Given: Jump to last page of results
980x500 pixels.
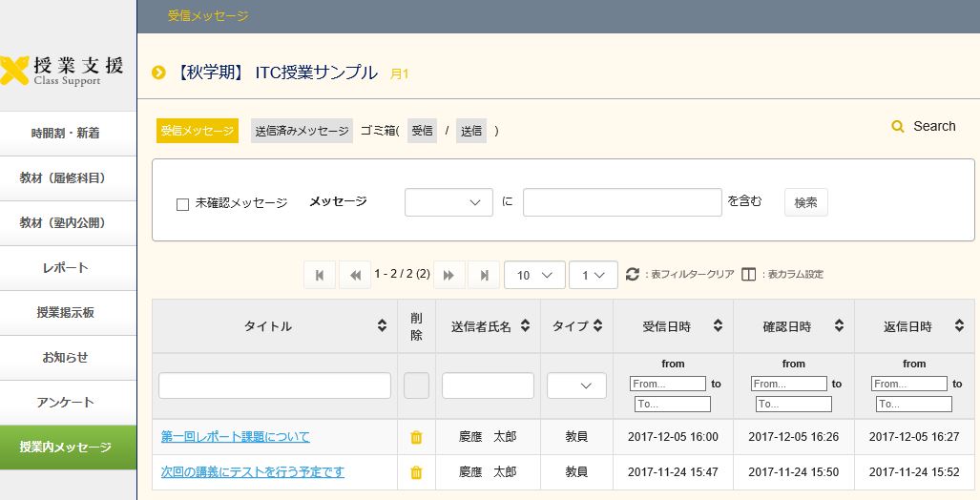Looking at the screenshot, I should (484, 275).
